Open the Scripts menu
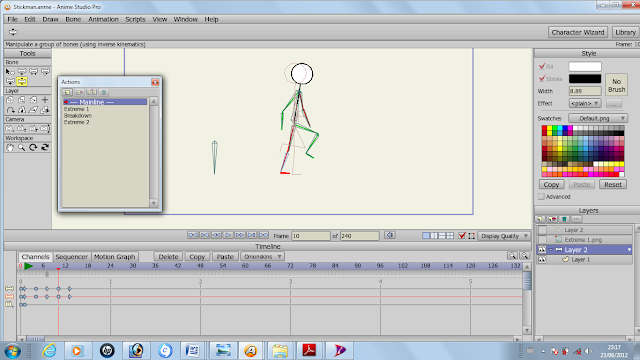Screen dimensions: 640x360 point(135,19)
